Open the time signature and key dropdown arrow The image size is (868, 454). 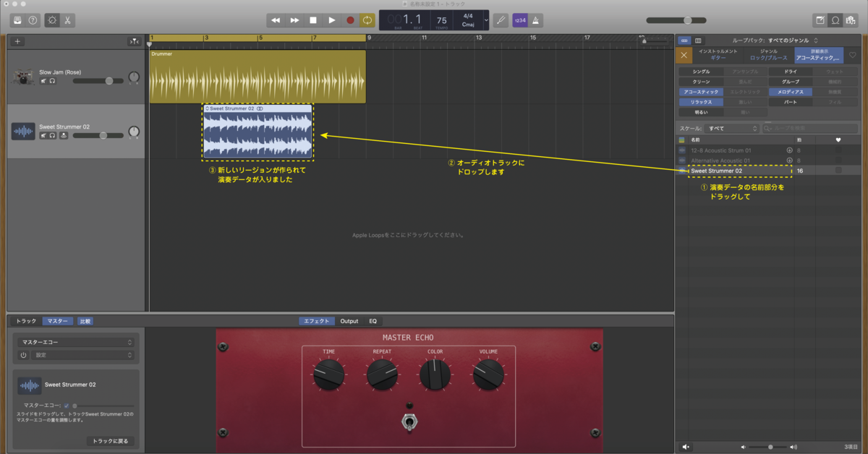[486, 20]
